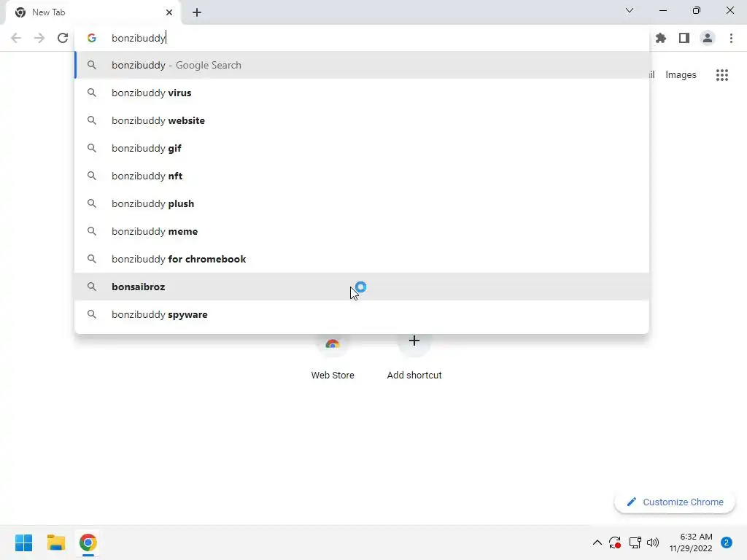Viewport: 747px width, 560px height.
Task: Click the Add shortcut button
Action: click(414, 357)
